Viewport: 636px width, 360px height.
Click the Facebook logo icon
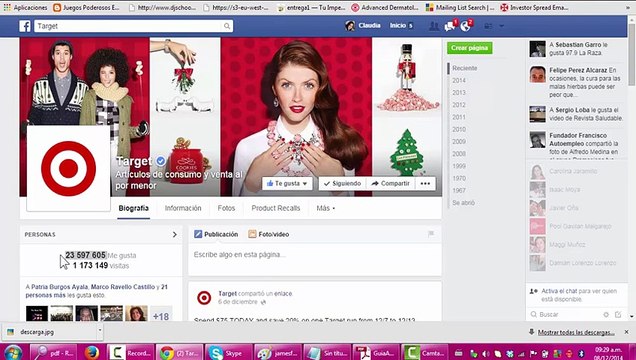tap(25, 26)
